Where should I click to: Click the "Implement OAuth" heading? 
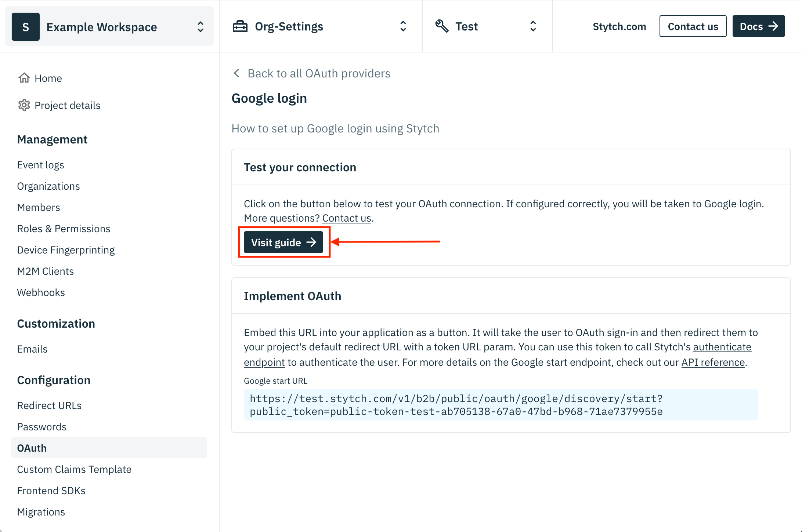tap(292, 296)
